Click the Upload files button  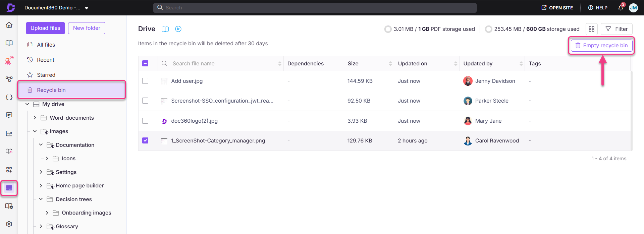[45, 28]
